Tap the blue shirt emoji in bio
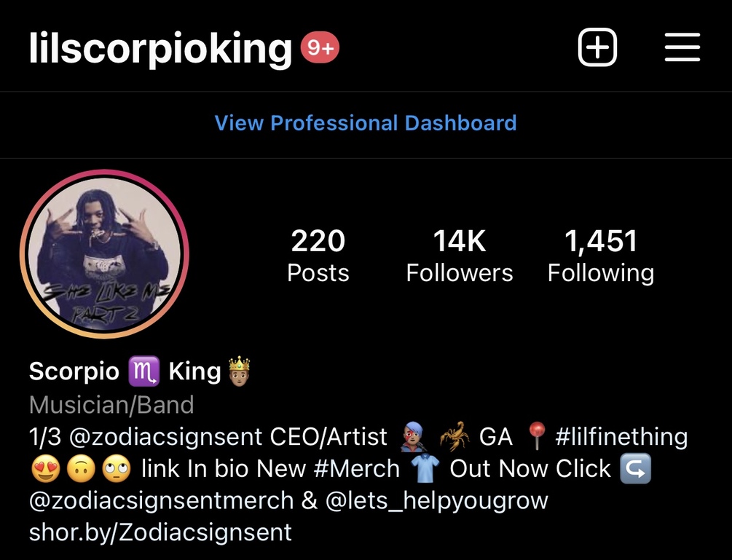Viewport: 732px width, 560px height. [x=425, y=468]
